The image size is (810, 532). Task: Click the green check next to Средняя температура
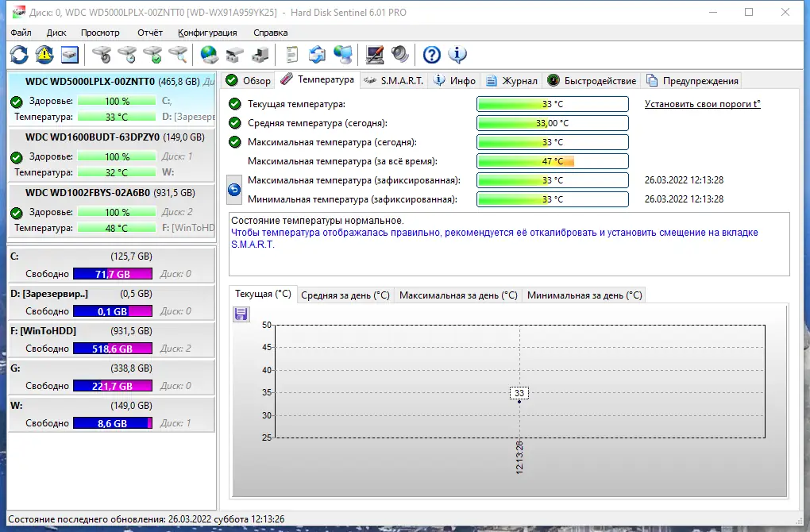(x=234, y=123)
